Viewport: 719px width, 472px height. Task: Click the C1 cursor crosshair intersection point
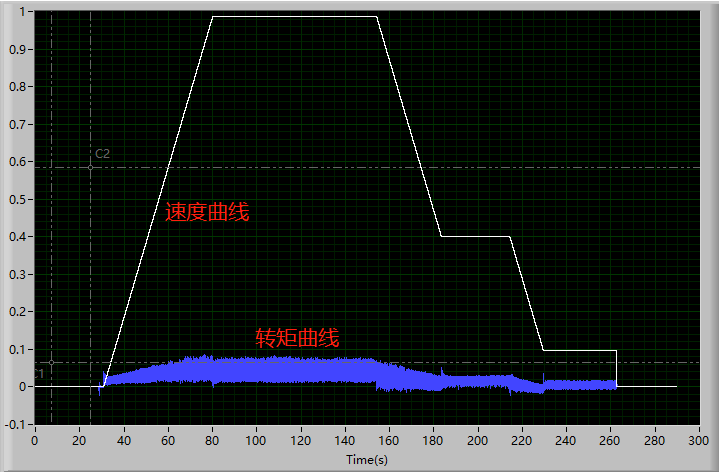(51, 362)
